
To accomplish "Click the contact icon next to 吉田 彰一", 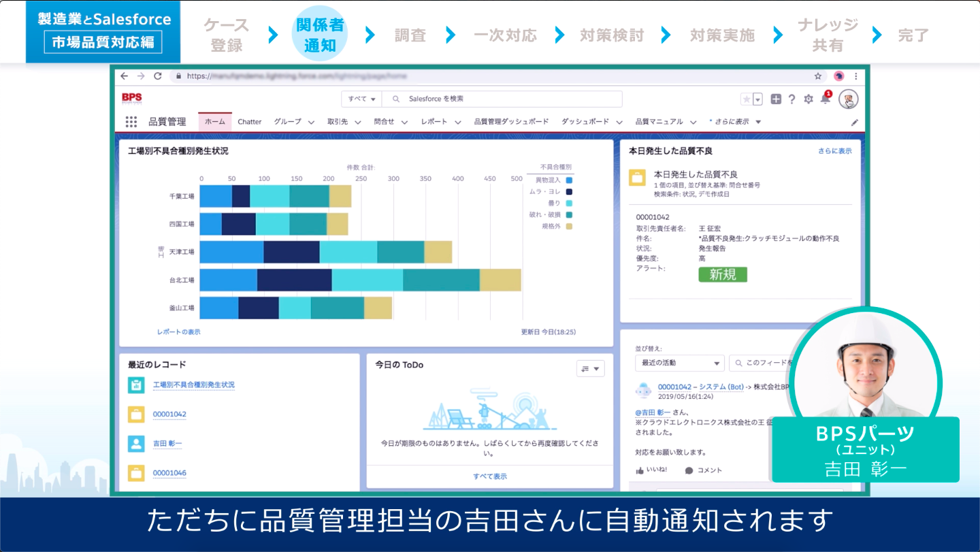I will point(136,444).
